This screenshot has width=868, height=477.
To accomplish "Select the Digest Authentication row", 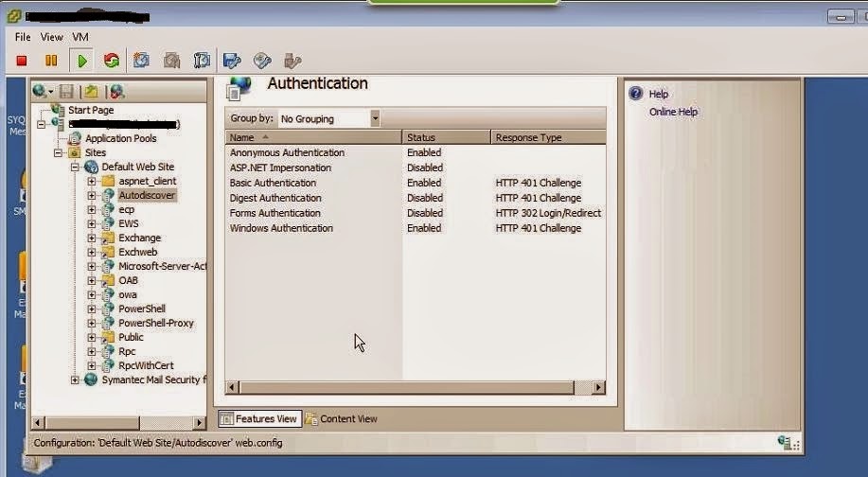I will [416, 198].
